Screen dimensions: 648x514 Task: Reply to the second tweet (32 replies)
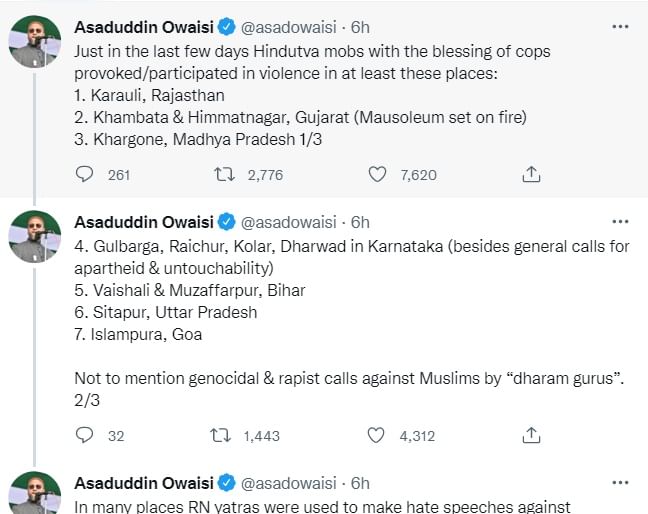point(85,435)
